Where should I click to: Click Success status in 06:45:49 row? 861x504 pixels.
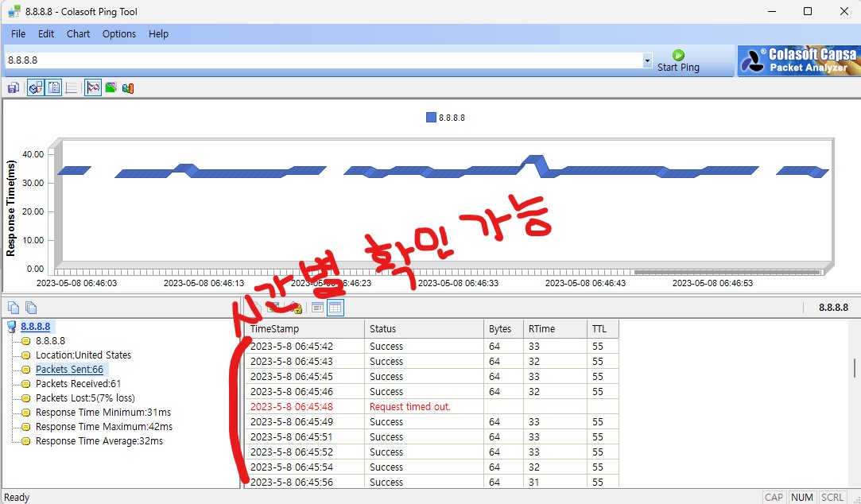(386, 421)
